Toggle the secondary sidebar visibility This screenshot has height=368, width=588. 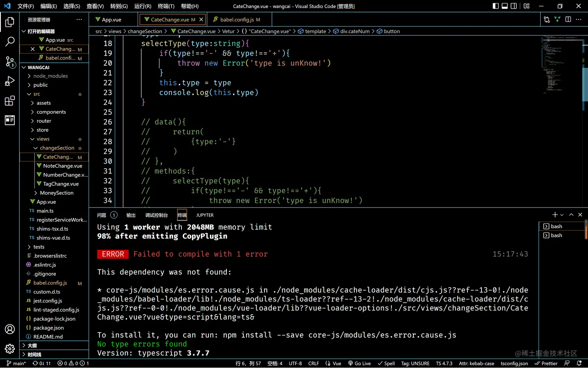[514, 6]
